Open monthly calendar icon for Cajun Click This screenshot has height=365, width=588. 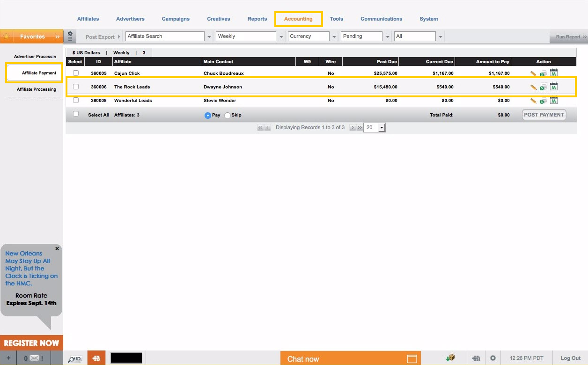pyautogui.click(x=554, y=73)
